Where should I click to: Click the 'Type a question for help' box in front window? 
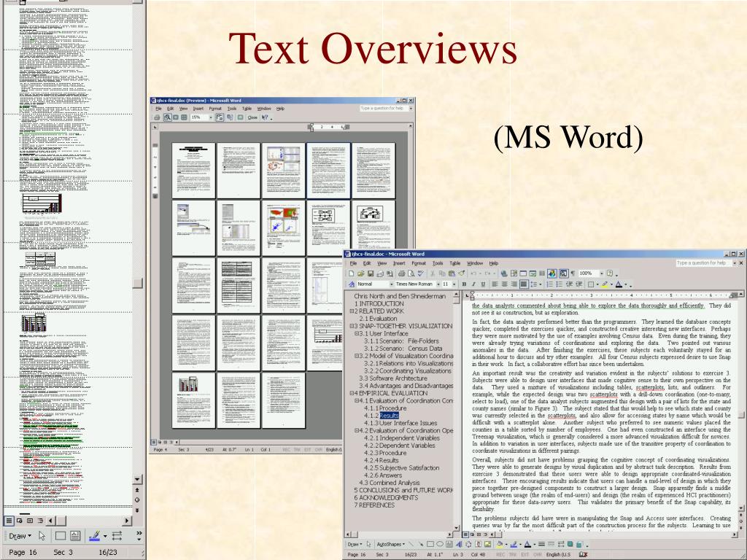pos(703,262)
